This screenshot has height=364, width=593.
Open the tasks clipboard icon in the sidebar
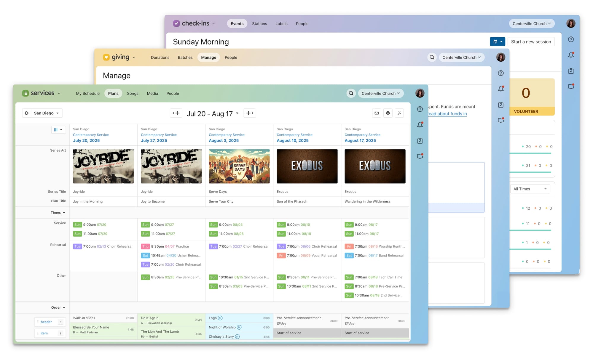tap(420, 141)
